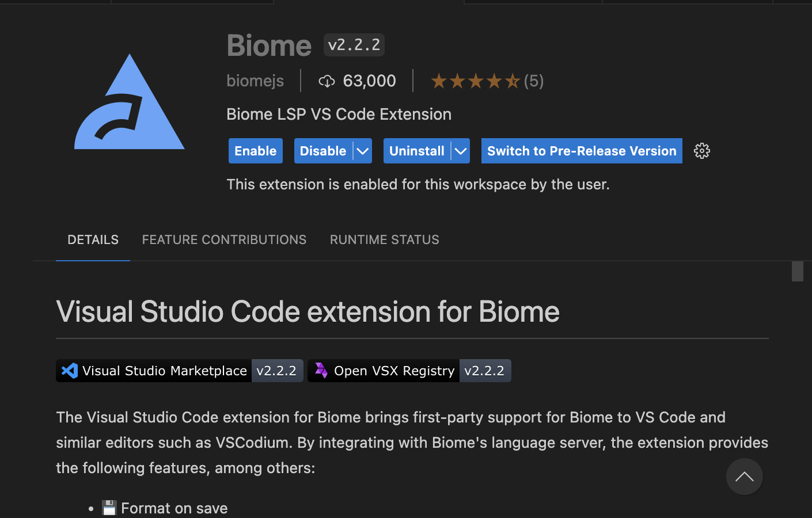Viewport: 812px width, 518px height.
Task: Click the 63,000 install count
Action: (369, 81)
